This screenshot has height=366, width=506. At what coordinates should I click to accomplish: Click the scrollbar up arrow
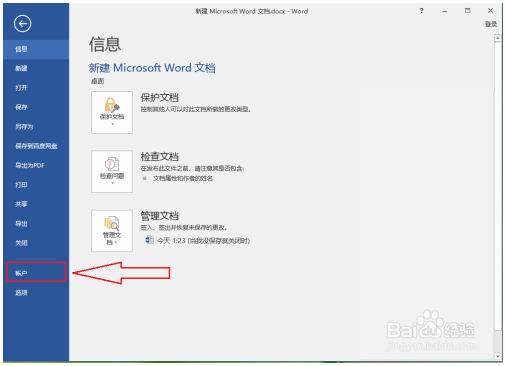pyautogui.click(x=498, y=38)
